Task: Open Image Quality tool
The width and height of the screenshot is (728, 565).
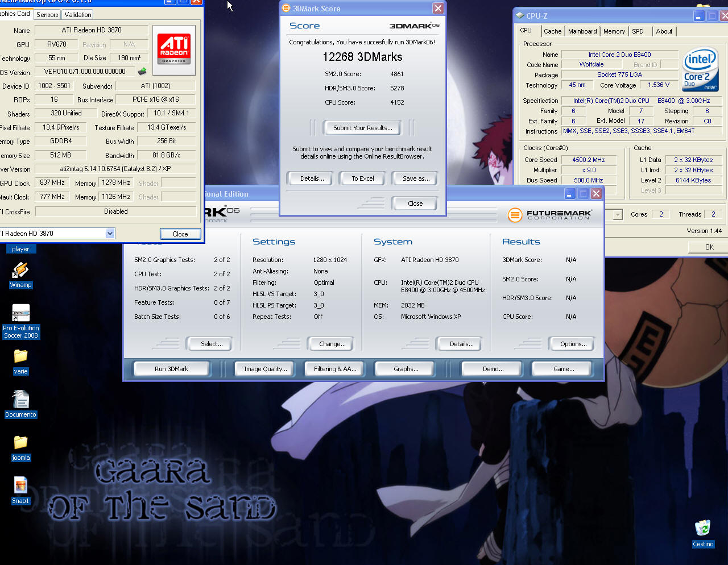Action: click(266, 369)
